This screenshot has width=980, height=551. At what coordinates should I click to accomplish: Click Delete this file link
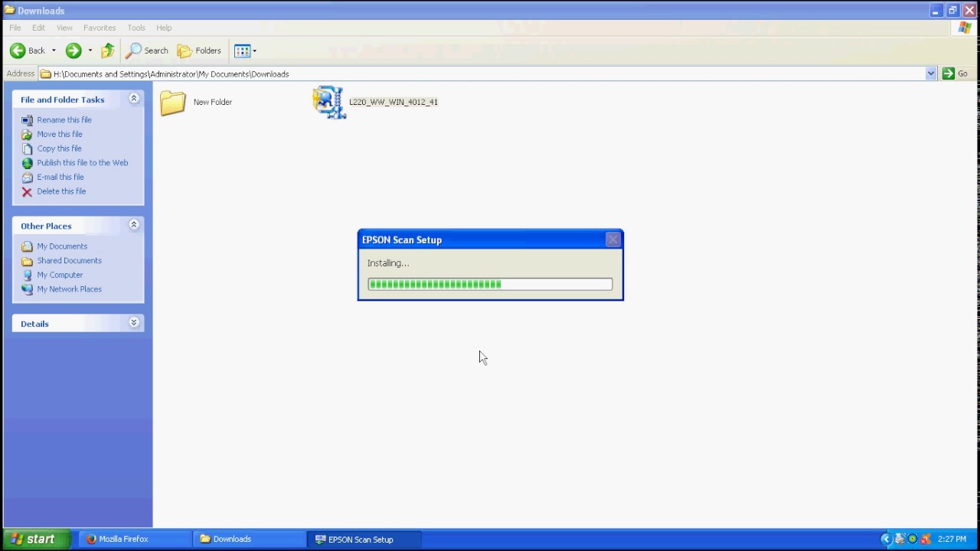[x=61, y=191]
